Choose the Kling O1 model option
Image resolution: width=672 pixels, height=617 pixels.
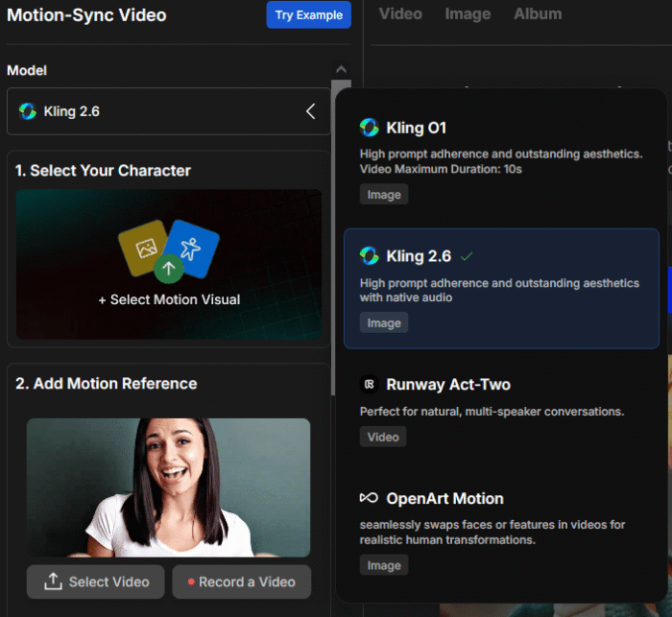(x=501, y=153)
